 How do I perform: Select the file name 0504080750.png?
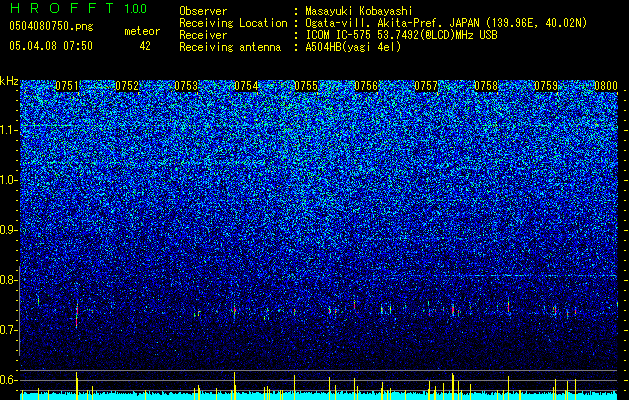coord(51,27)
